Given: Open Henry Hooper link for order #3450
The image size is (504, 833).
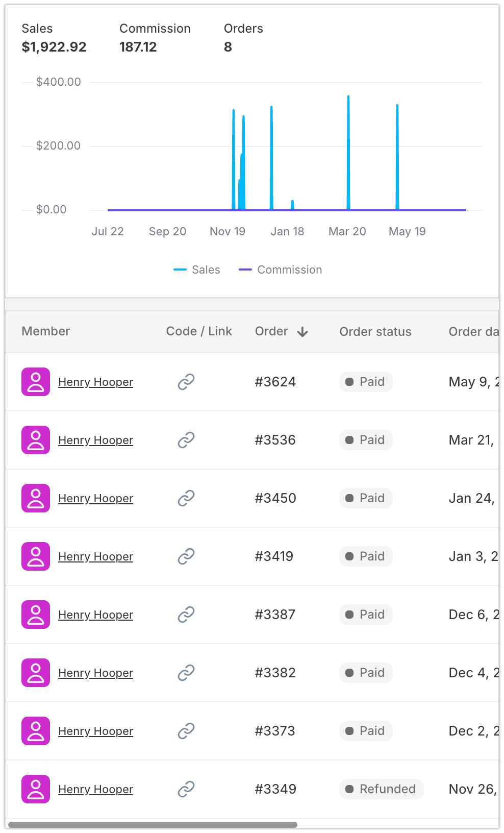Looking at the screenshot, I should click(95, 498).
